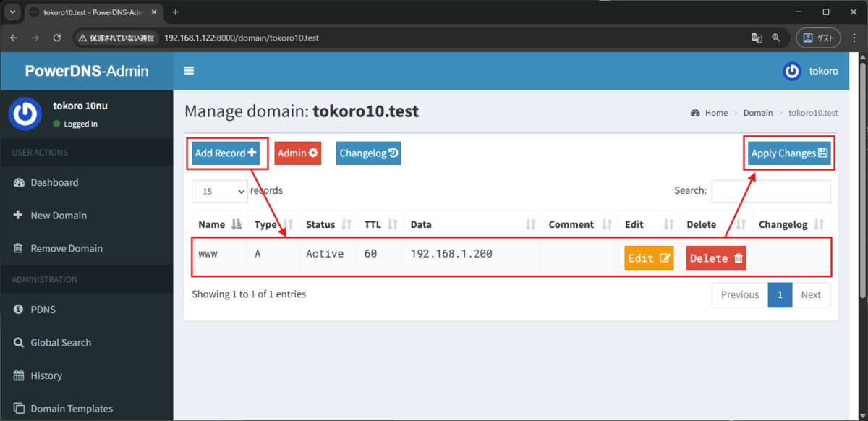Open New Domain in sidebar
This screenshot has width=868, height=421.
(x=86, y=215)
